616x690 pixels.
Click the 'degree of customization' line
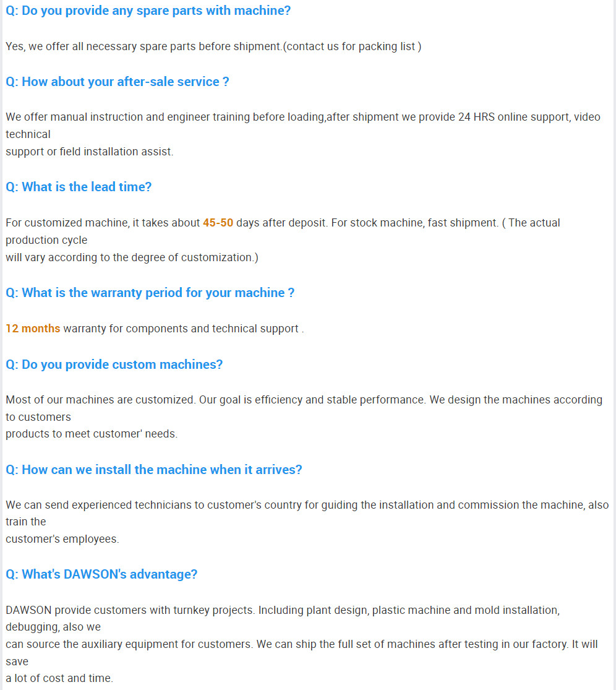point(132,257)
